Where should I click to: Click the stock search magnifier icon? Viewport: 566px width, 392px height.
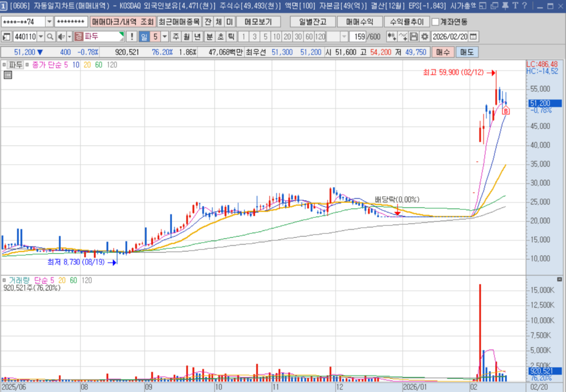click(x=49, y=36)
